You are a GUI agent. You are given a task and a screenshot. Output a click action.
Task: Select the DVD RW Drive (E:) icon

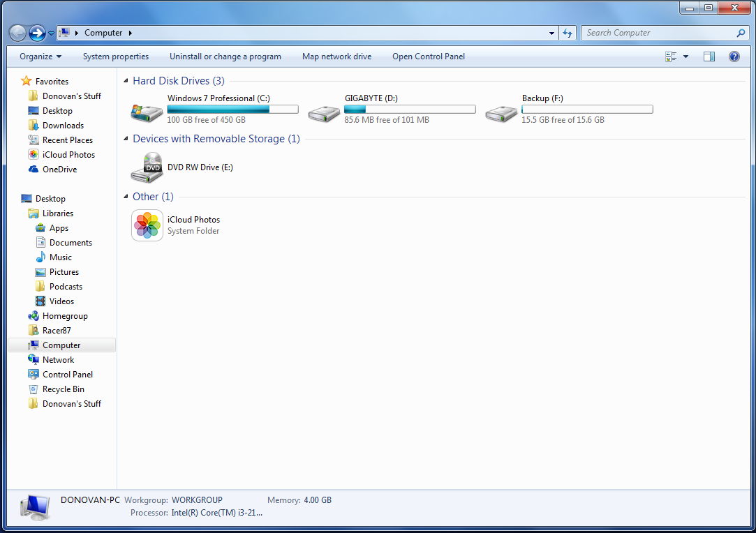pyautogui.click(x=147, y=167)
